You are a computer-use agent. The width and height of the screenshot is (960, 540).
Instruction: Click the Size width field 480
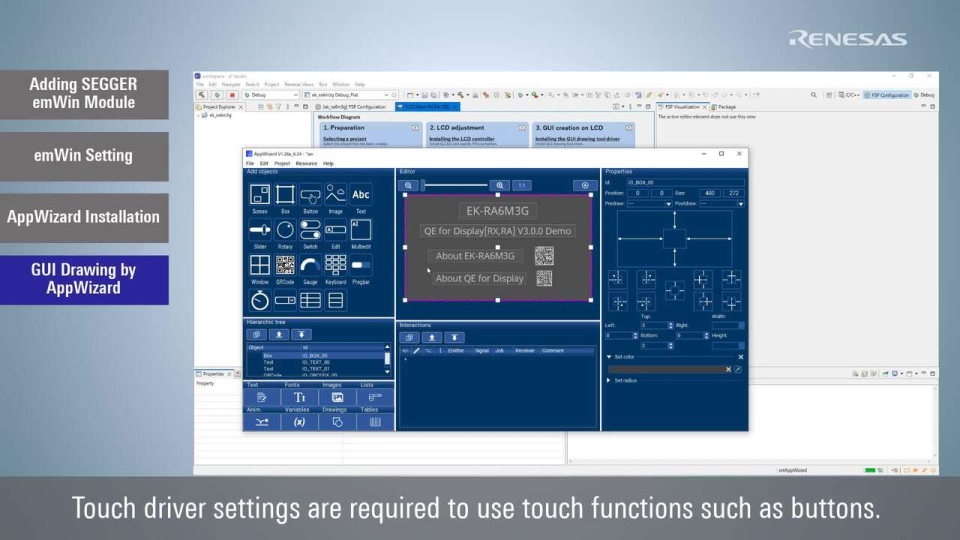point(710,193)
